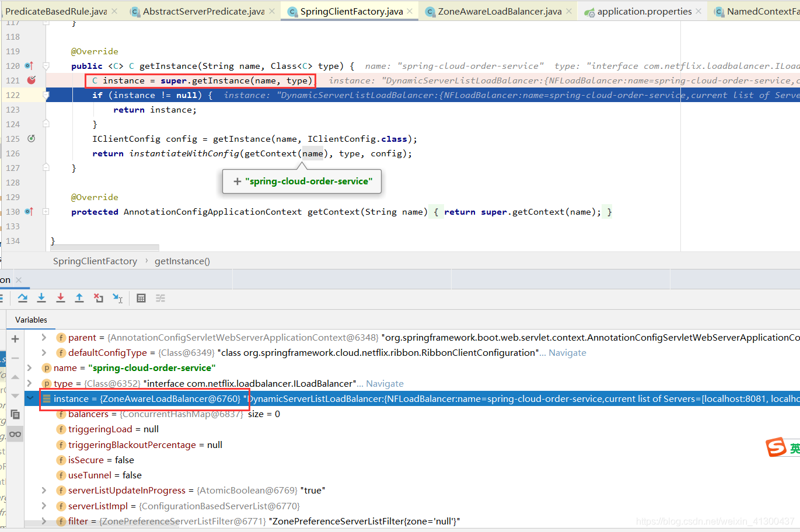
Task: Open the Evaluate Expression calculator icon
Action: click(141, 298)
